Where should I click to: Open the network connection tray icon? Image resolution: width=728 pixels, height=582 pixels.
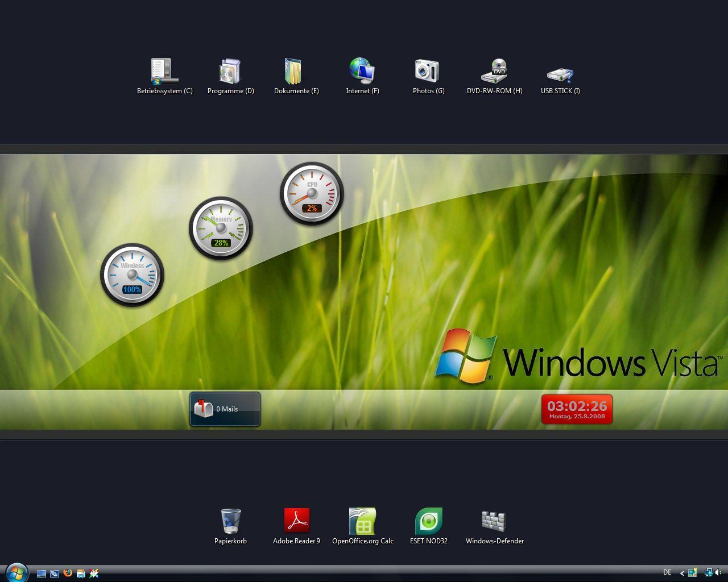(x=709, y=572)
